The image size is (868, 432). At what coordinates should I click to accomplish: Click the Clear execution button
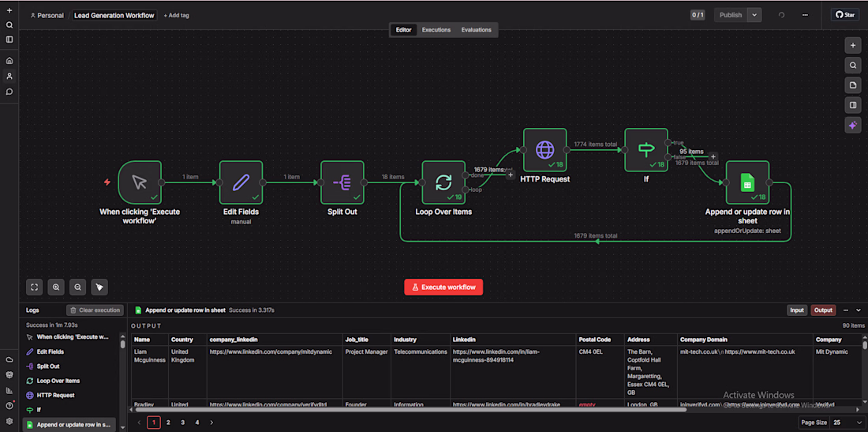point(95,310)
